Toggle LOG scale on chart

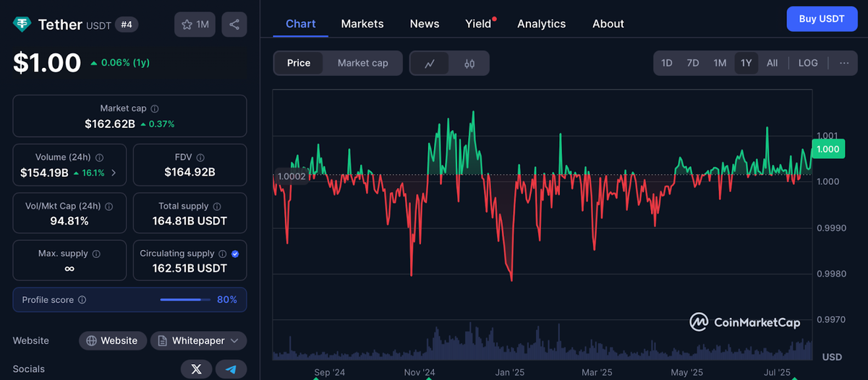tap(808, 63)
